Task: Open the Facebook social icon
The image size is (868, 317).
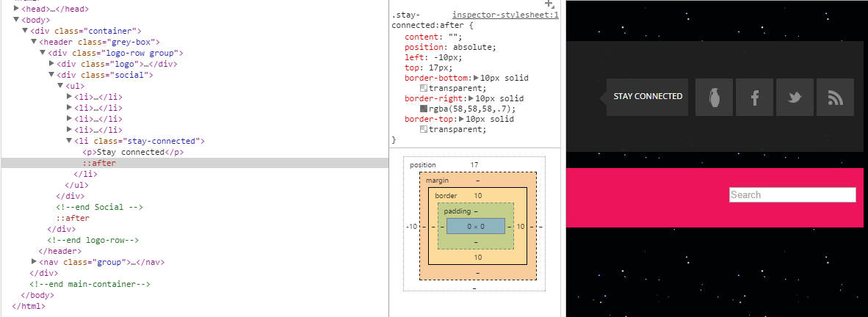Action: 754,97
